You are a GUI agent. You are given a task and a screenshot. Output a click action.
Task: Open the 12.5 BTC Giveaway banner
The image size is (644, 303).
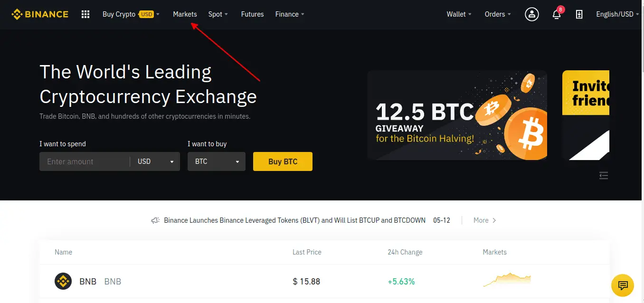click(x=457, y=115)
